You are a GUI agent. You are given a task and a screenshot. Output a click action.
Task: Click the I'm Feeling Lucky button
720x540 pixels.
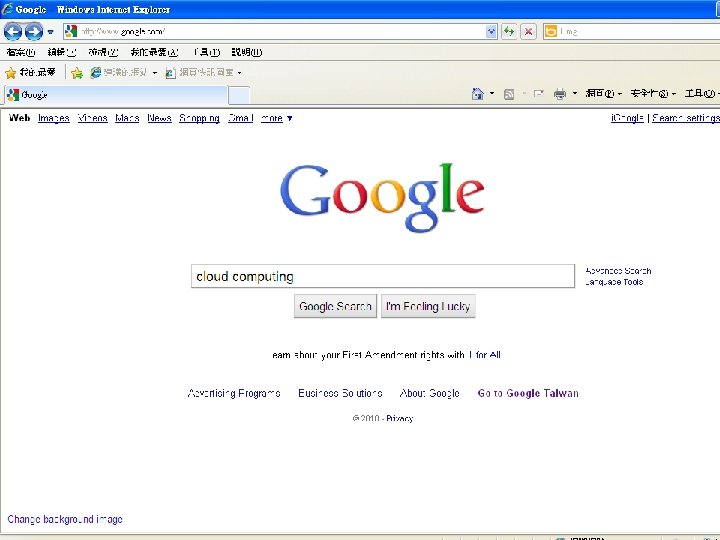click(x=428, y=306)
